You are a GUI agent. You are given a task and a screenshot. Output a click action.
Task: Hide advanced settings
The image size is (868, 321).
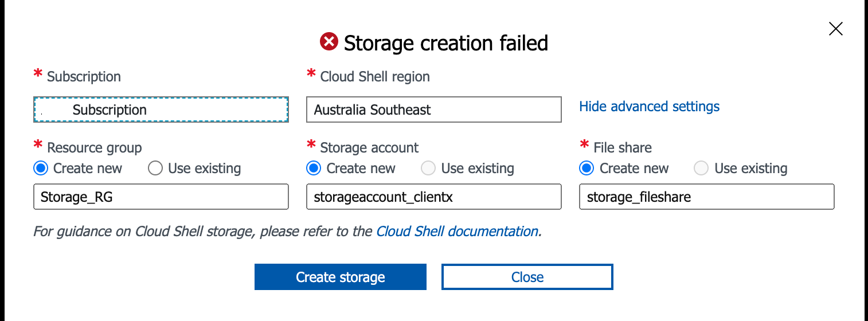pyautogui.click(x=649, y=107)
